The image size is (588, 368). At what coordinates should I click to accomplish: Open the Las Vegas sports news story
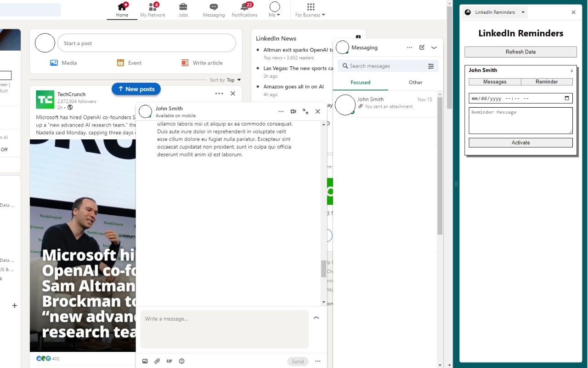coord(299,69)
